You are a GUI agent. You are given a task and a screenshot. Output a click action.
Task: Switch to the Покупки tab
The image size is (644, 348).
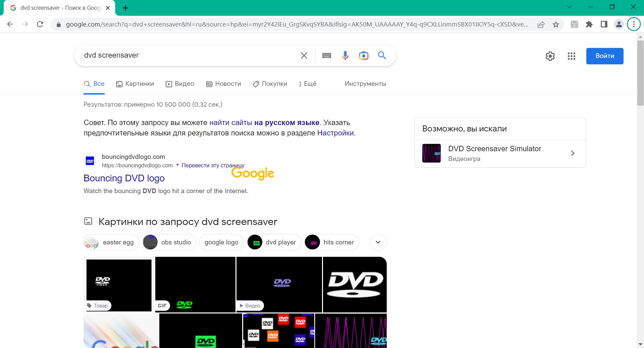click(x=270, y=84)
